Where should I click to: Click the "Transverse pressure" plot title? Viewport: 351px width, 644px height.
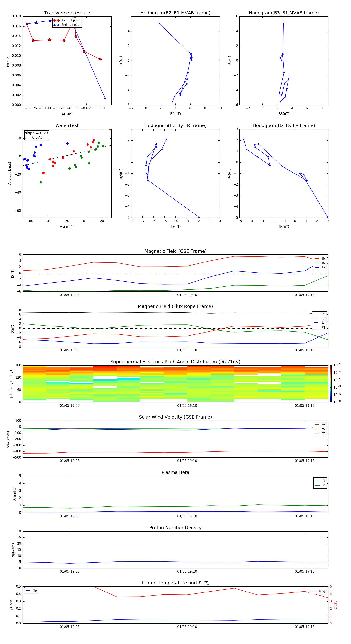tap(67, 13)
